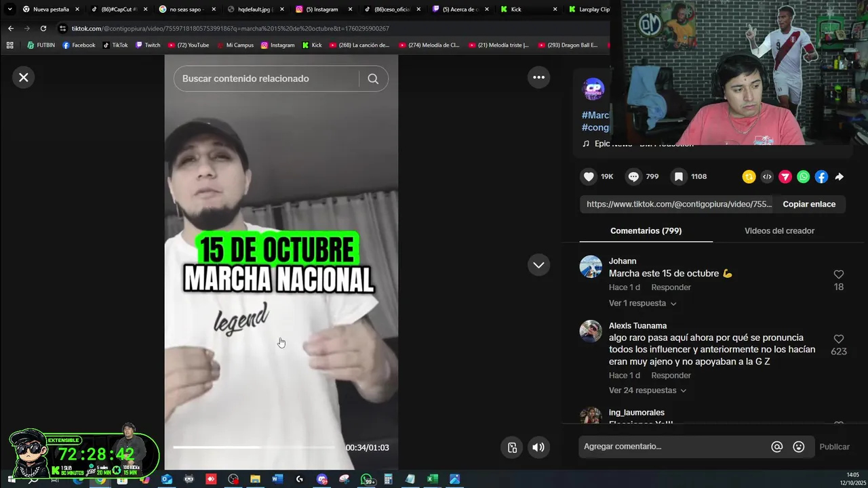Open Johann's profile avatar

591,266
